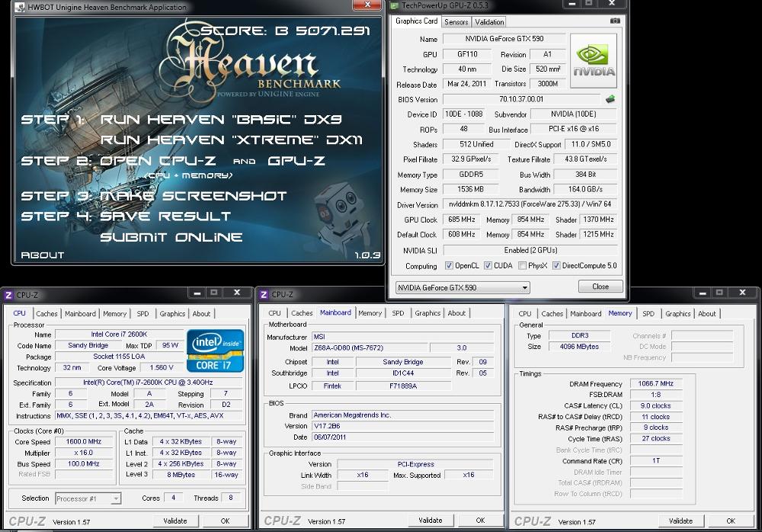Enable the PhysX checkbox in GPU-Z
This screenshot has height=532, width=762.
tap(523, 265)
